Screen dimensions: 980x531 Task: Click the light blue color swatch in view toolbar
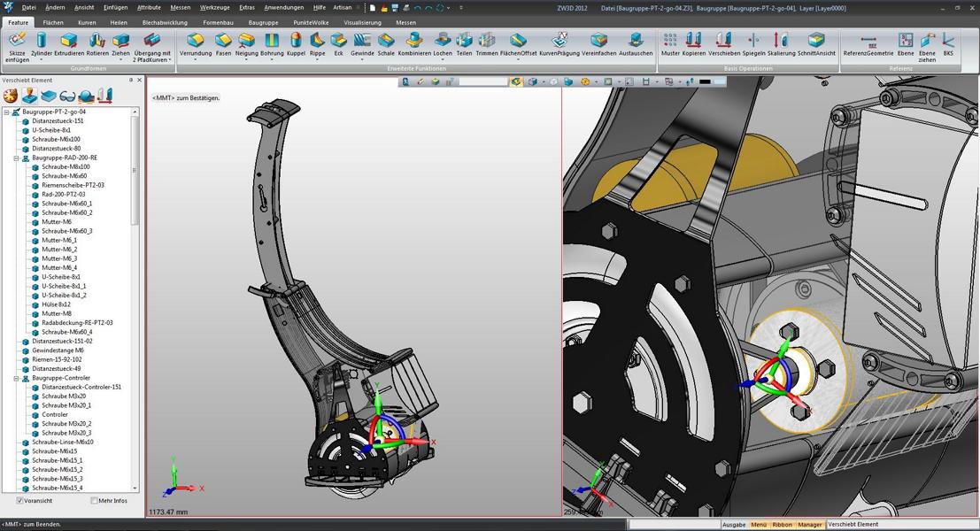[x=720, y=81]
